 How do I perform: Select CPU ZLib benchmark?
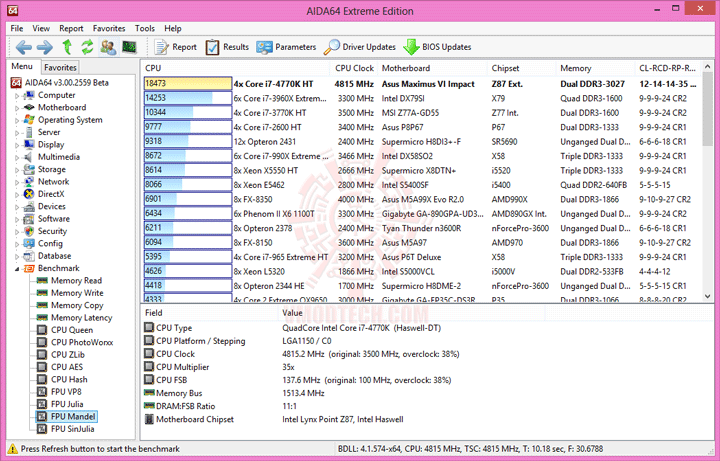61,355
